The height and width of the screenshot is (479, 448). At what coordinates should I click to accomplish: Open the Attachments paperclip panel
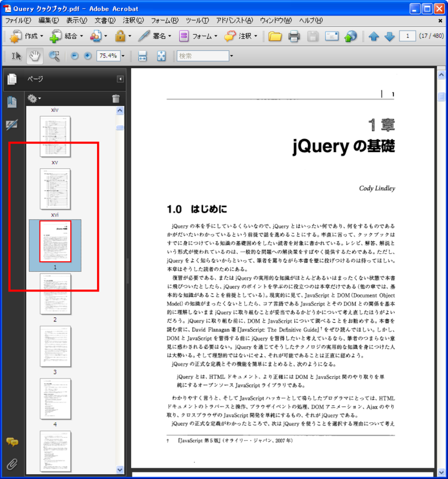click(x=12, y=465)
